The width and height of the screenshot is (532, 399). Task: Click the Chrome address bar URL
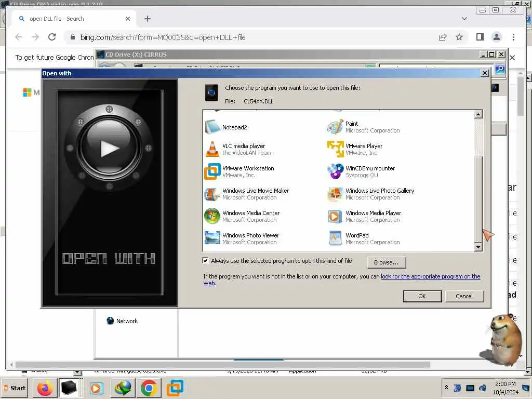click(x=163, y=37)
